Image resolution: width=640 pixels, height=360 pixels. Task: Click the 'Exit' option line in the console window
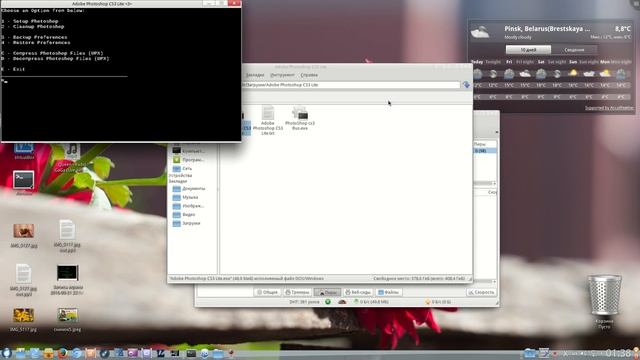pyautogui.click(x=13, y=69)
